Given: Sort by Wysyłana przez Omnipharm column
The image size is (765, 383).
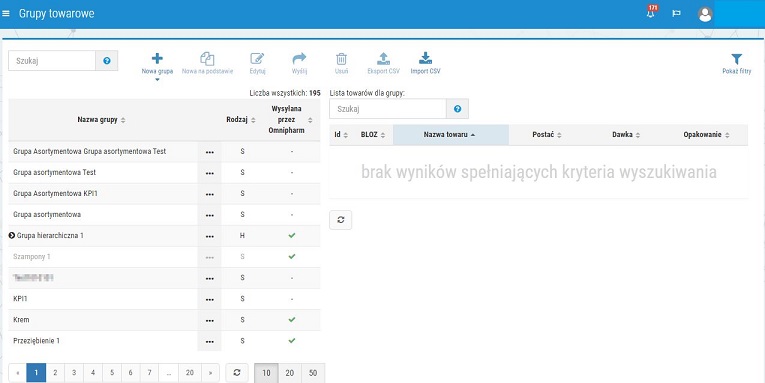Looking at the screenshot, I should (x=291, y=120).
